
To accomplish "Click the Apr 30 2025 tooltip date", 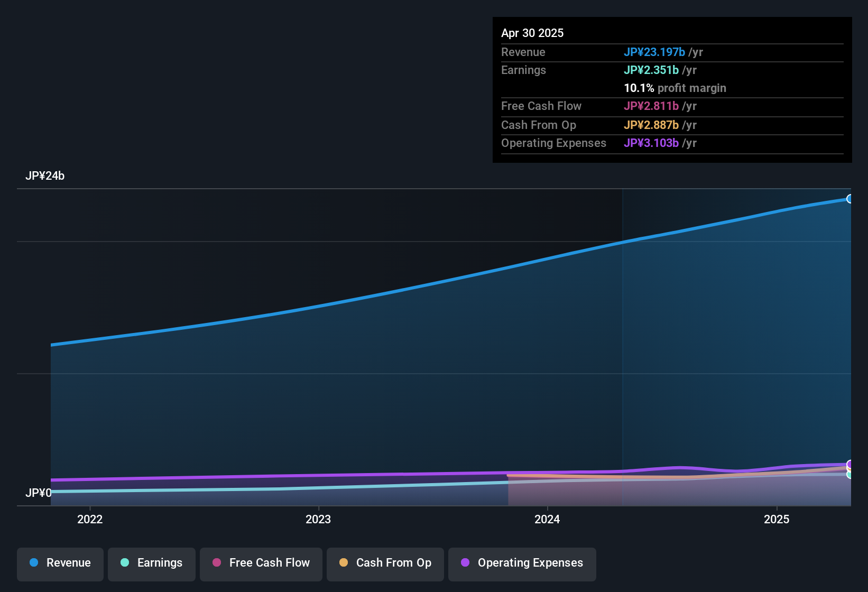I will [x=532, y=33].
